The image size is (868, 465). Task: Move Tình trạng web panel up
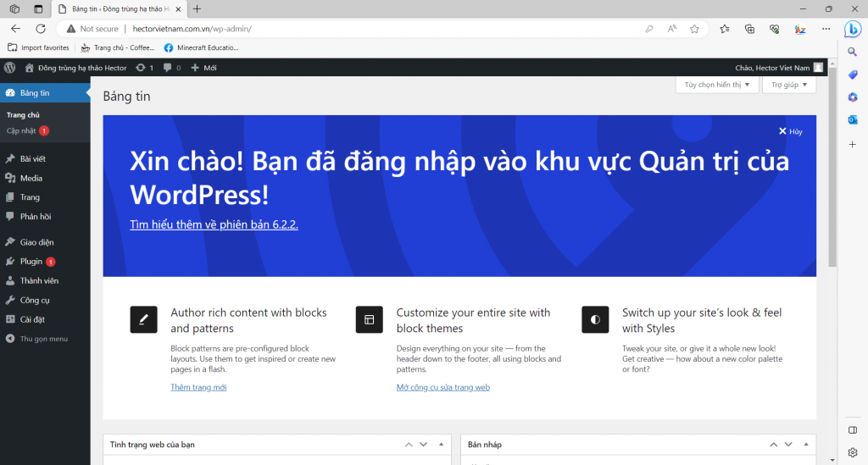click(x=409, y=445)
